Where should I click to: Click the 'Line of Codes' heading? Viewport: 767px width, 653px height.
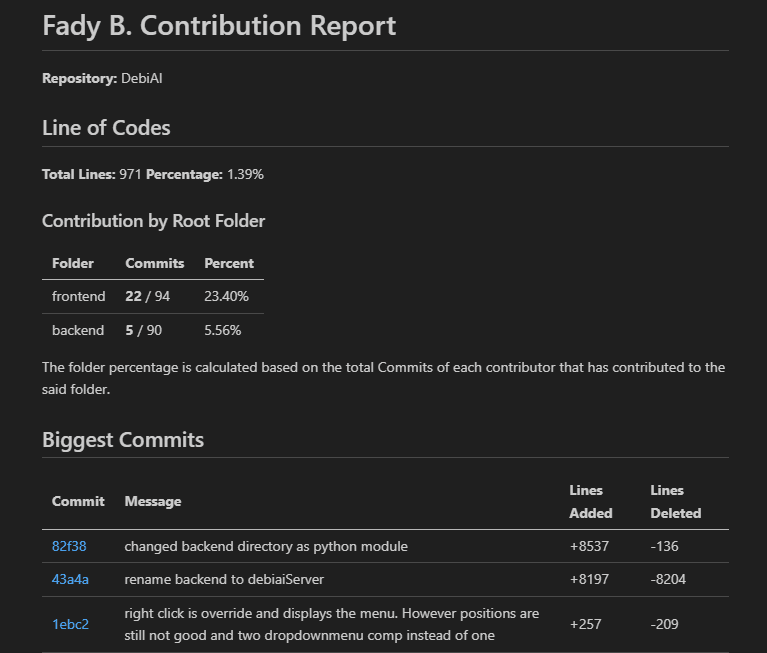[106, 128]
